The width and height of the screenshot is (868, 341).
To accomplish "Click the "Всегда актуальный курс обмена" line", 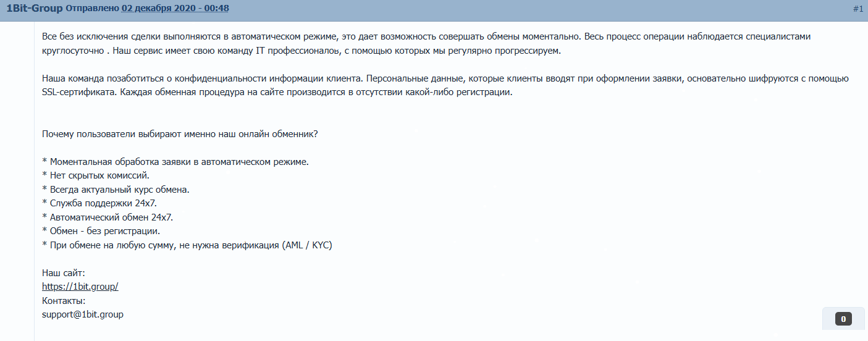I will click(x=116, y=190).
